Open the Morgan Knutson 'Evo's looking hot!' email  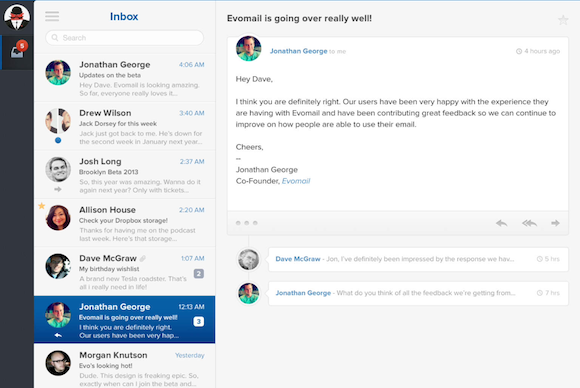125,366
